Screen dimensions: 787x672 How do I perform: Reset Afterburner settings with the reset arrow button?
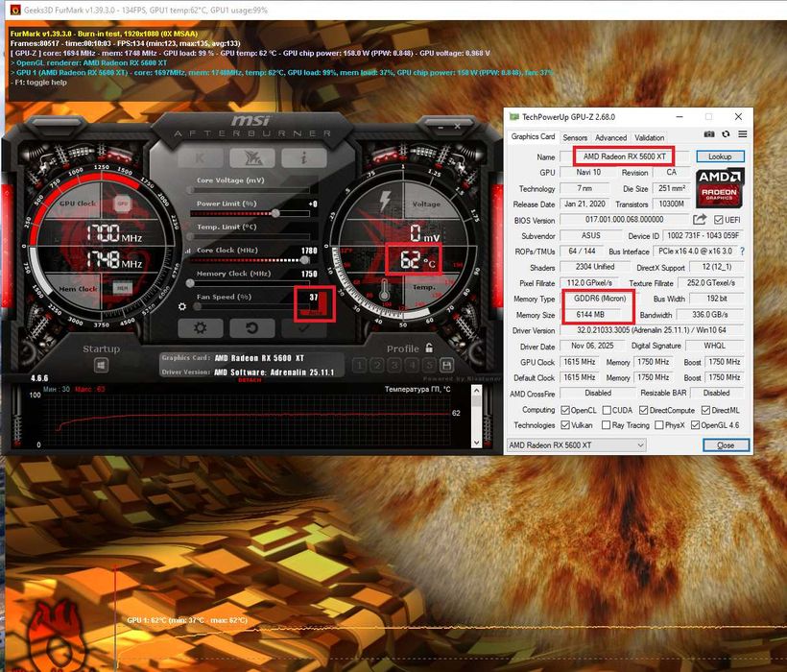(x=252, y=327)
